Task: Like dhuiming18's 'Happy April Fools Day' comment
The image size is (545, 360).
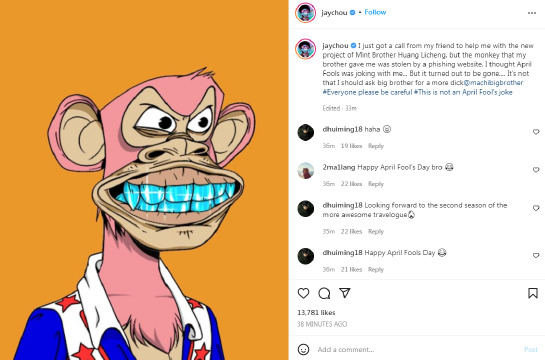Action: point(536,255)
